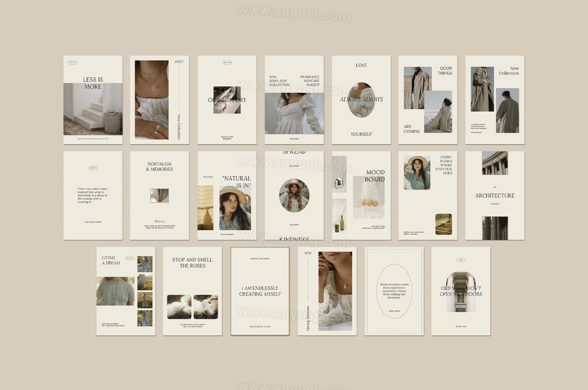Open the 'Architecture' museums template
The width and height of the screenshot is (588, 390).
(x=495, y=196)
